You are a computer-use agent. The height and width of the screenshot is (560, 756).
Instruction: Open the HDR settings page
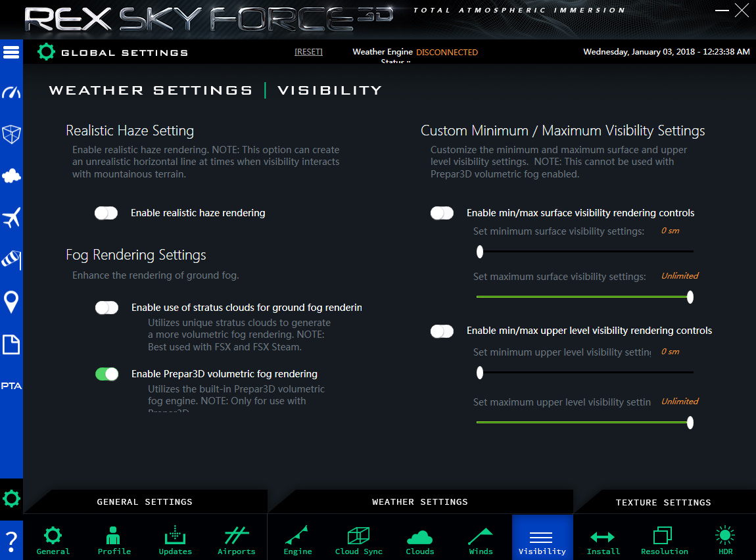[725, 540]
